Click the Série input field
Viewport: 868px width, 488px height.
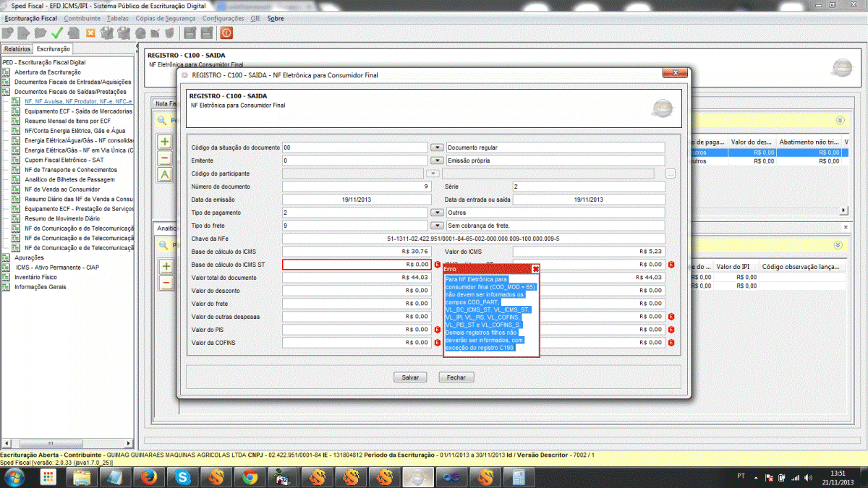[588, 187]
